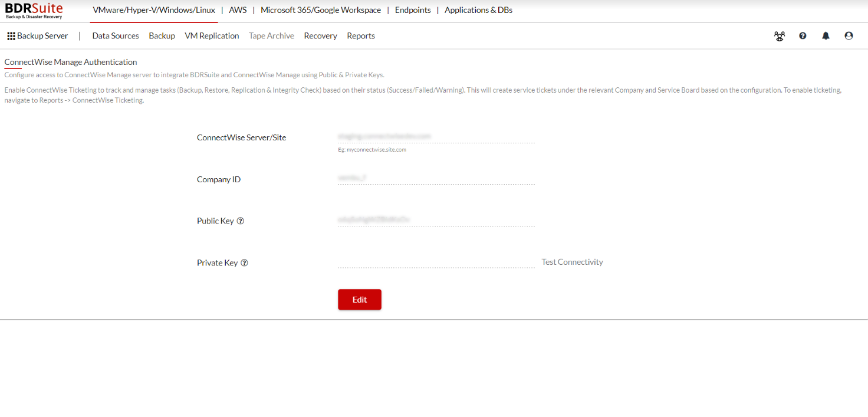The image size is (868, 417).
Task: Click the Test Connectivity link
Action: (x=572, y=262)
